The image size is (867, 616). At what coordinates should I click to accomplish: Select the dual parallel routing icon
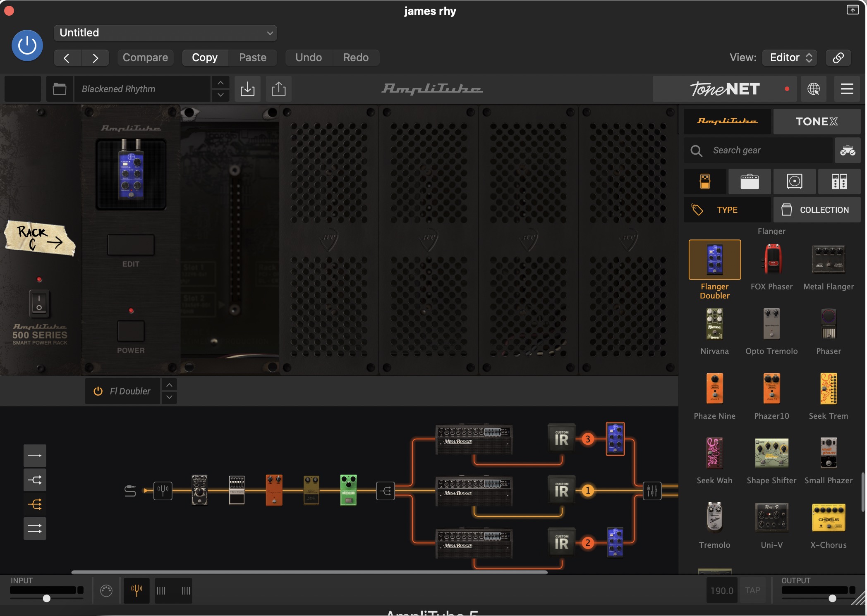click(x=35, y=529)
